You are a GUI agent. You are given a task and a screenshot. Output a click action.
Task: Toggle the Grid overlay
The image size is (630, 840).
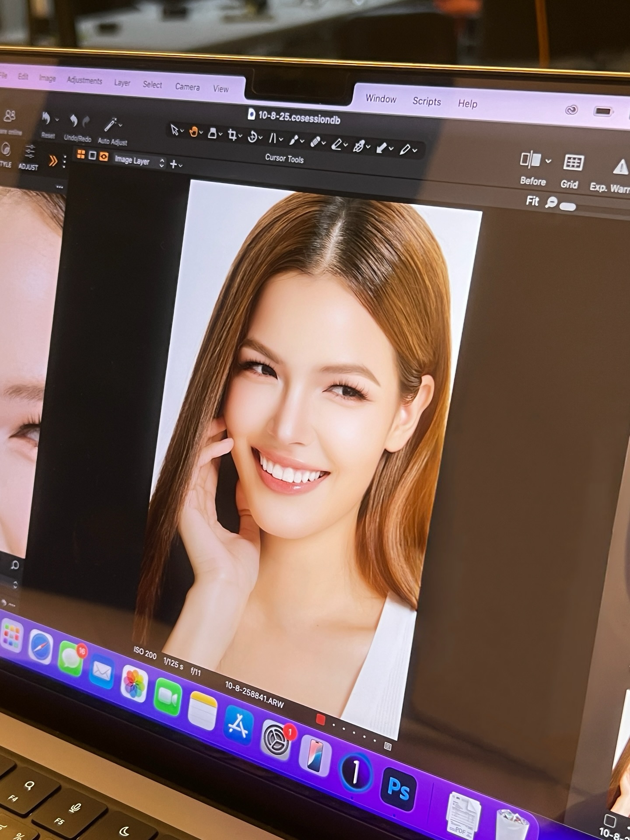pyautogui.click(x=573, y=163)
